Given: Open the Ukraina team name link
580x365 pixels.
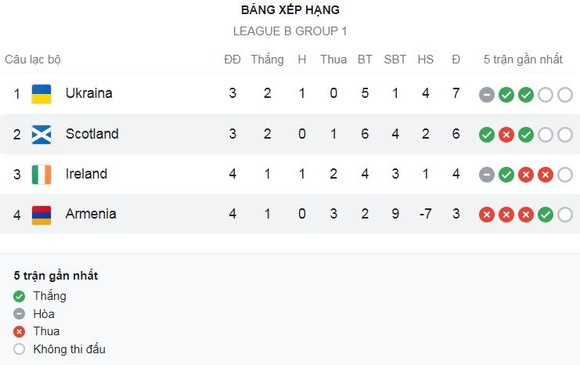Looking at the screenshot, I should (89, 93).
